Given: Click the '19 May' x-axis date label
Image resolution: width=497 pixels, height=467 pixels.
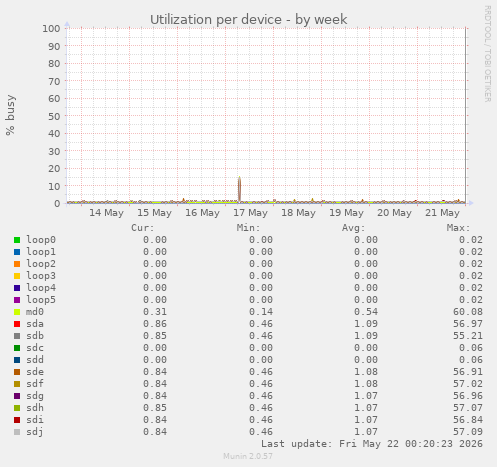Looking at the screenshot, I should tap(346, 213).
